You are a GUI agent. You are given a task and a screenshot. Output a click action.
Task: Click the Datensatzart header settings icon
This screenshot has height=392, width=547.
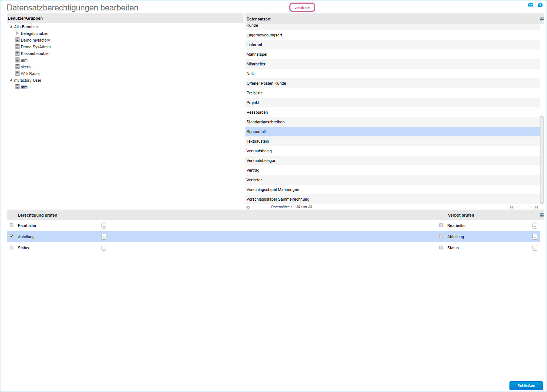pyautogui.click(x=542, y=19)
